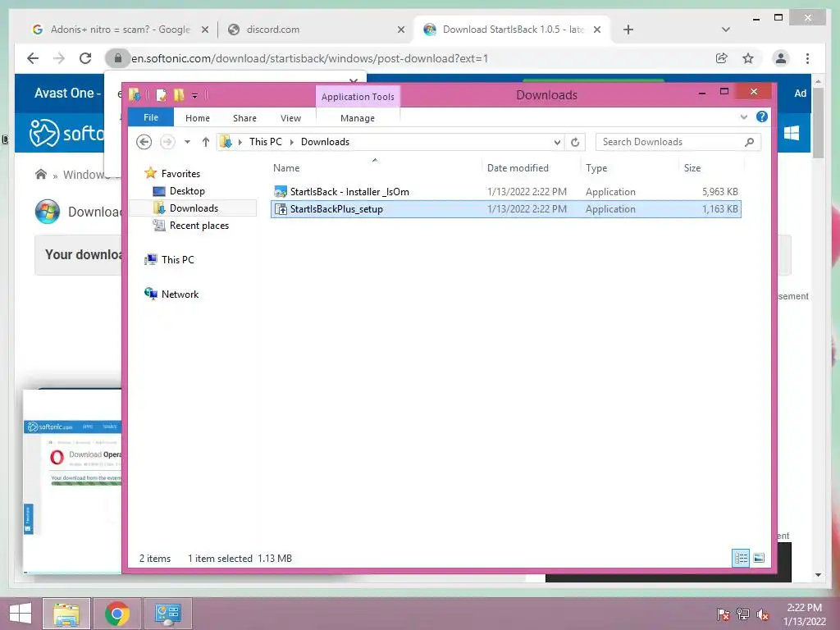Close the discord.com Chrome tab
840x630 pixels.
click(400, 30)
